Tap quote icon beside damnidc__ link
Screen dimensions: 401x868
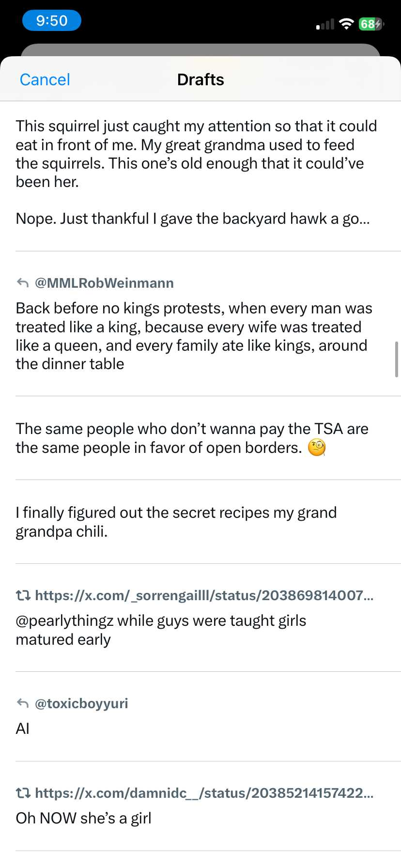coord(23,793)
